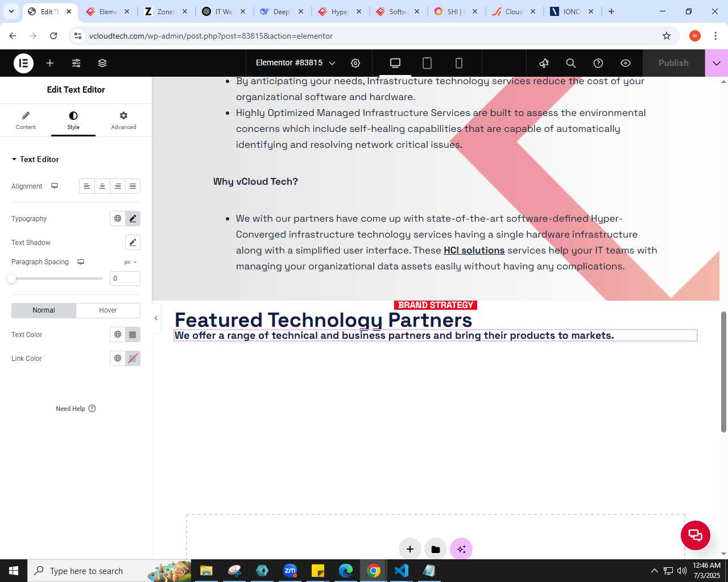Click the Add Element plus icon
This screenshot has height=582, width=728.
tap(50, 63)
